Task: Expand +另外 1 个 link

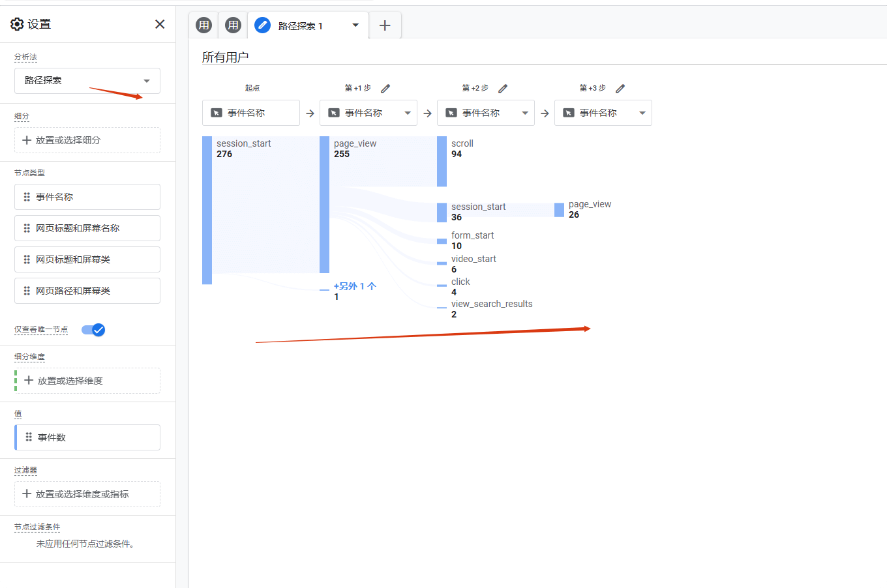Action: [x=355, y=286]
